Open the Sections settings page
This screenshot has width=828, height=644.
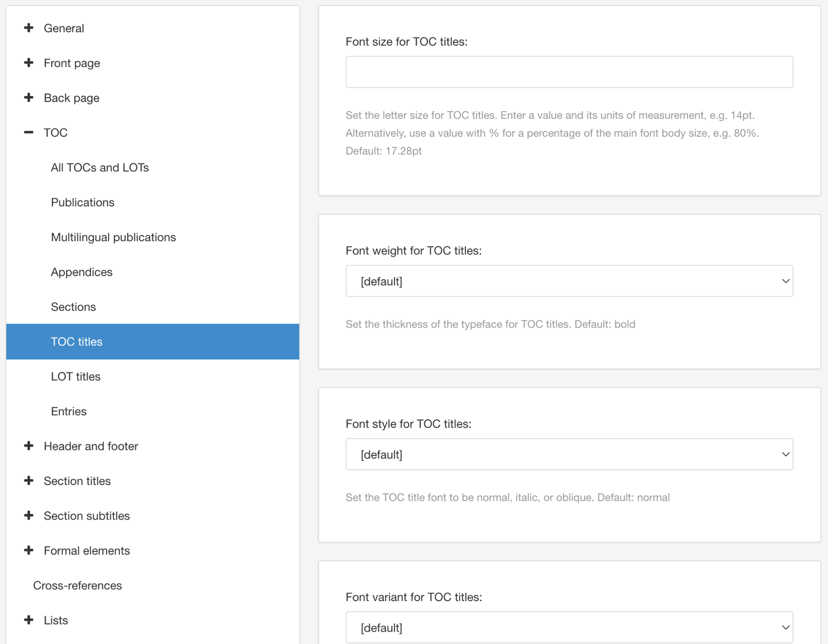click(x=73, y=306)
